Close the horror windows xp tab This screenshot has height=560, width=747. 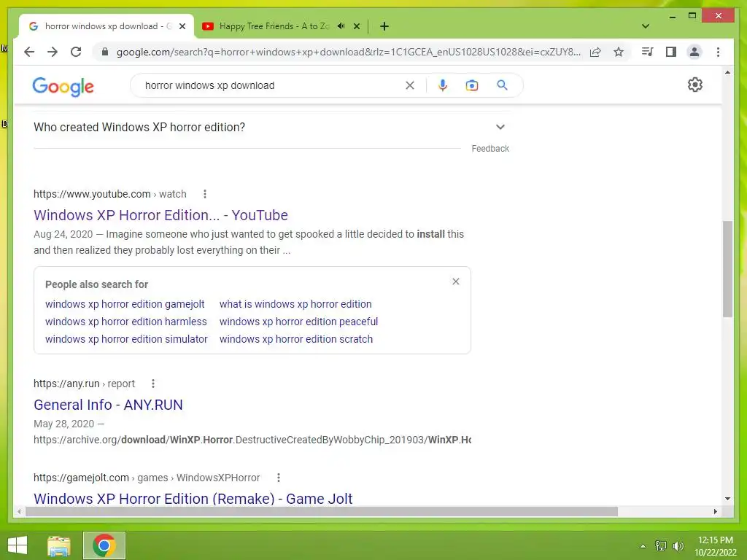click(182, 26)
